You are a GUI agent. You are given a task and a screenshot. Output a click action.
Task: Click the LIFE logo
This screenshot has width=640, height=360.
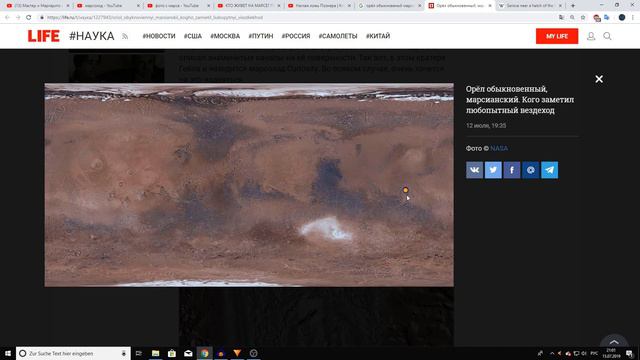point(44,36)
